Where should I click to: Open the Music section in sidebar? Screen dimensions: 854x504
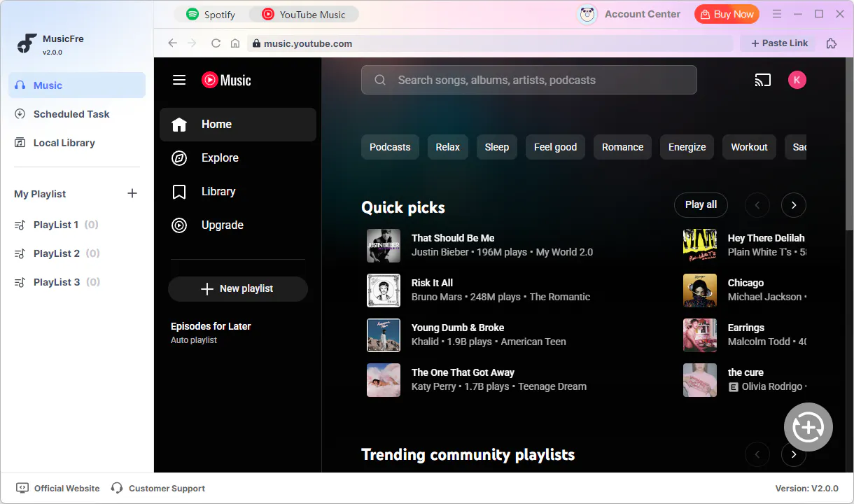[77, 85]
